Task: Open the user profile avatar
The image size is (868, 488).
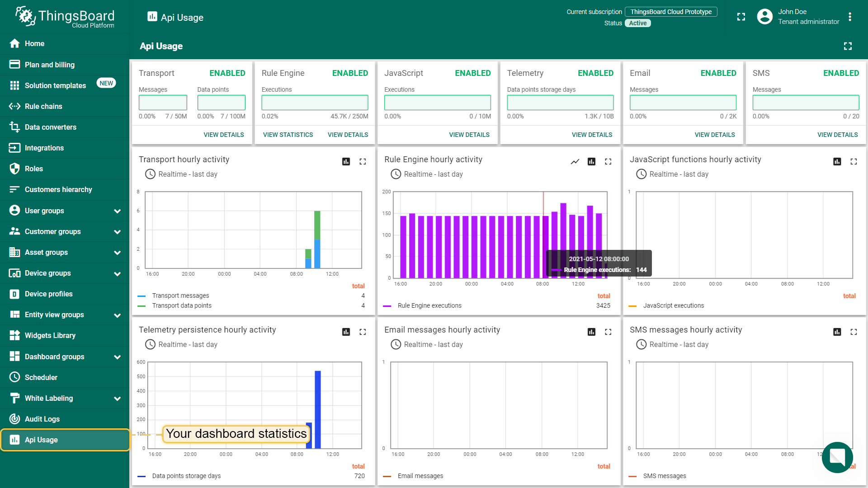Action: [x=764, y=17]
